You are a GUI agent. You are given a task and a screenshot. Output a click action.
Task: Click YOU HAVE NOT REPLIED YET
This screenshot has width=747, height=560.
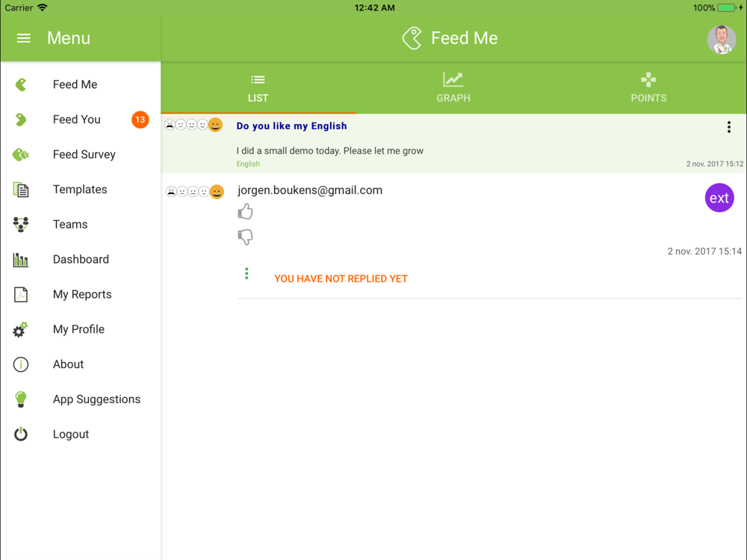(x=341, y=279)
